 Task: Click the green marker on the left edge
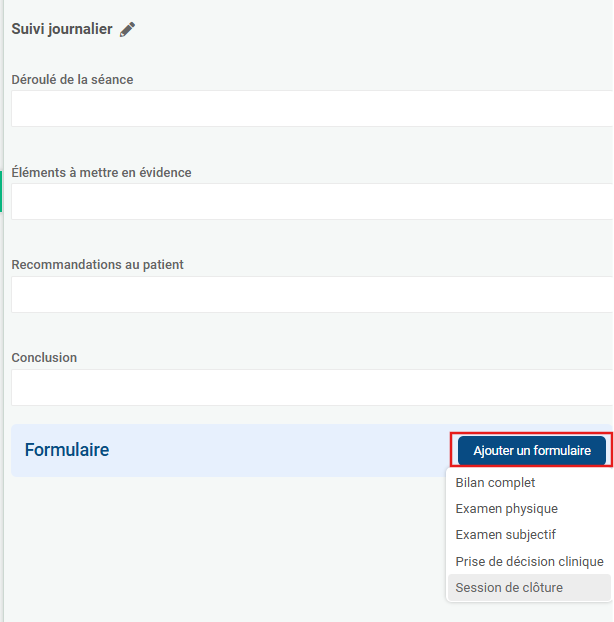[x=1, y=191]
